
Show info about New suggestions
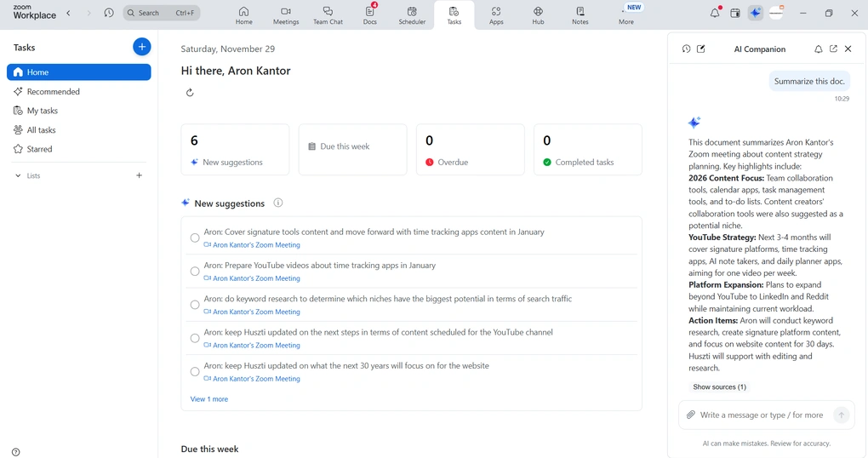[278, 203]
